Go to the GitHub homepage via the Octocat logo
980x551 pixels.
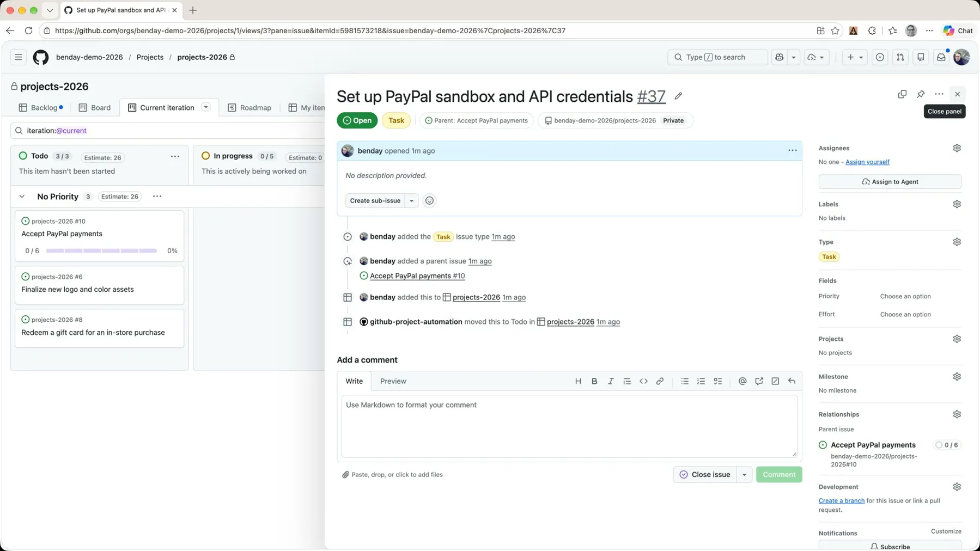coord(41,57)
